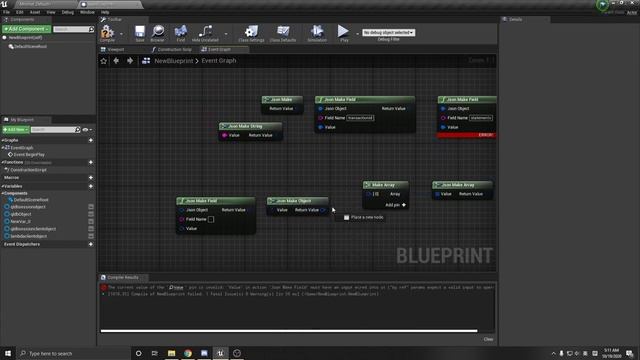Toggle visibility of gldbObject variable
Screen dimensions: 640x360
[91, 214]
